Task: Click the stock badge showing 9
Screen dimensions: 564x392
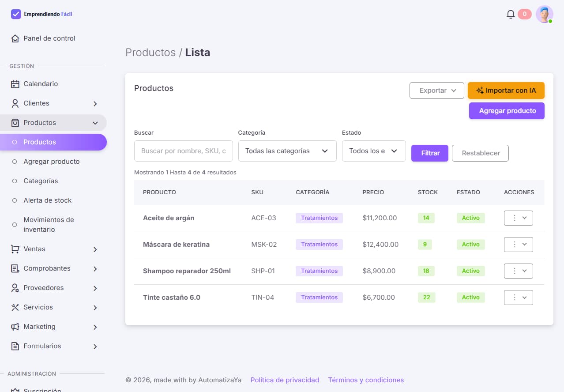Action: [425, 245]
